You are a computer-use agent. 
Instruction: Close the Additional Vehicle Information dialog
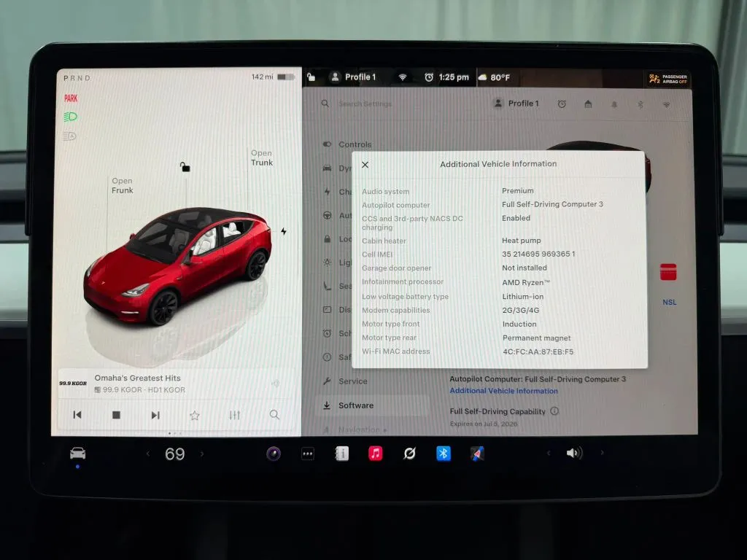365,165
